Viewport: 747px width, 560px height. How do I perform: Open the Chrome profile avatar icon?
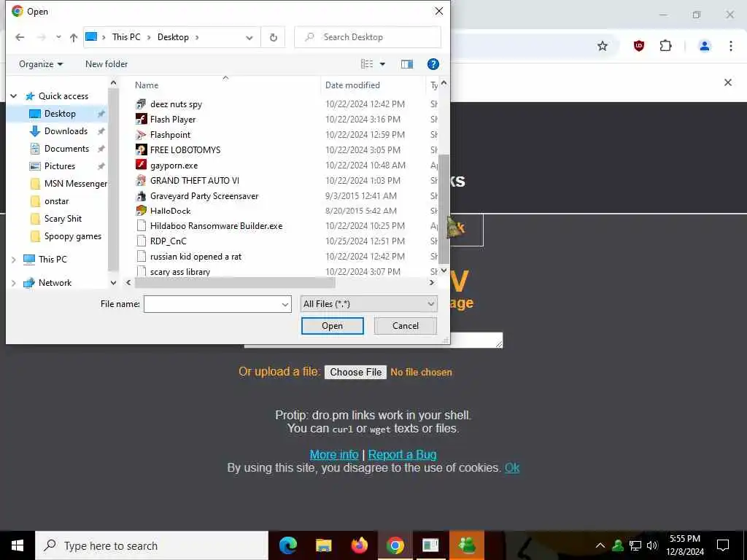point(705,46)
